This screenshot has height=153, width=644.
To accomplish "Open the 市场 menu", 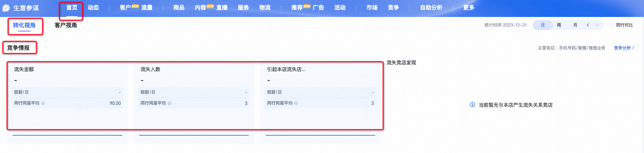I will coord(372,8).
